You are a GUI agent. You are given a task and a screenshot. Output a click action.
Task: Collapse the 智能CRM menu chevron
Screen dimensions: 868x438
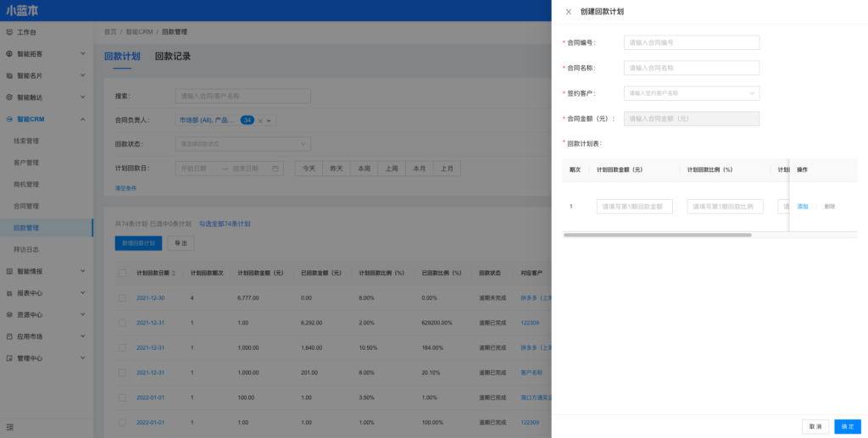[x=82, y=119]
